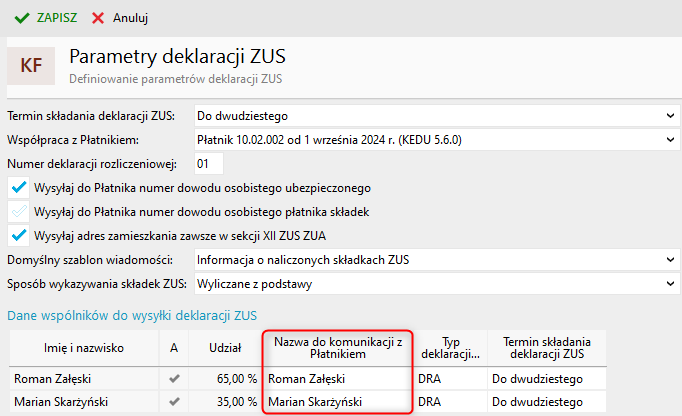Click the Typ deklaracji column header

coord(449,347)
